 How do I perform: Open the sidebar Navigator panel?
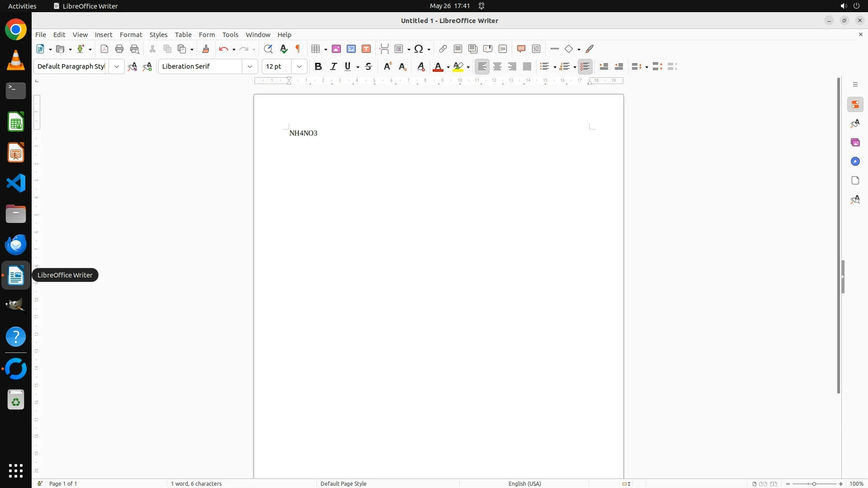855,162
